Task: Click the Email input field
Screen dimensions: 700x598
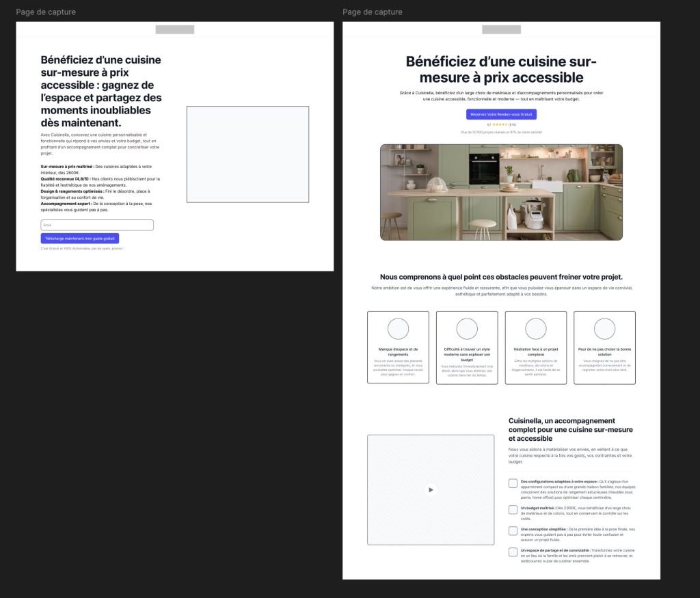Action: 97,225
